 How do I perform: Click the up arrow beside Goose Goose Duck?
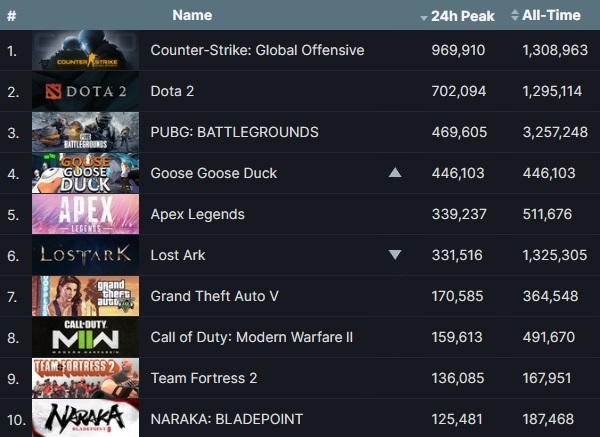tap(395, 173)
